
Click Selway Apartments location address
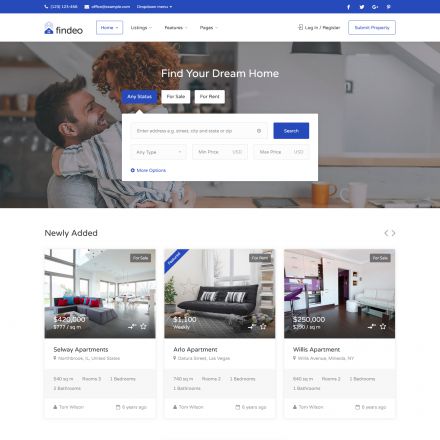coord(87,358)
